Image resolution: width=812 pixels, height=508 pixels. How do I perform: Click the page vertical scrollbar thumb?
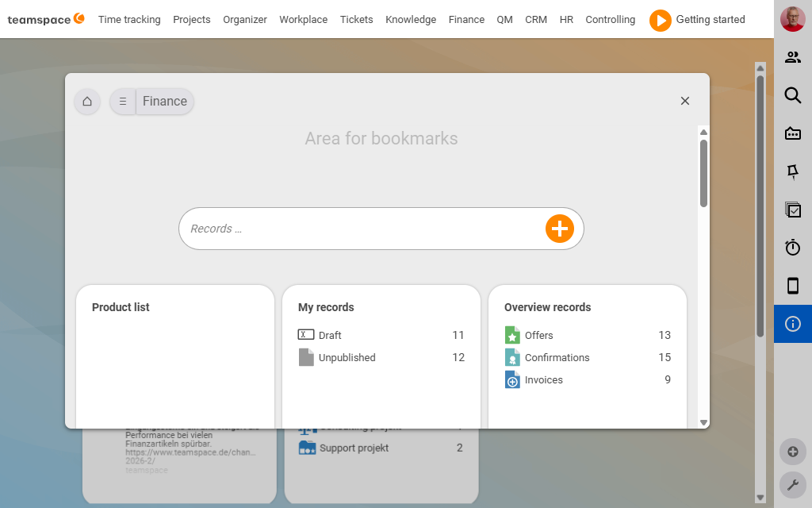(760, 206)
